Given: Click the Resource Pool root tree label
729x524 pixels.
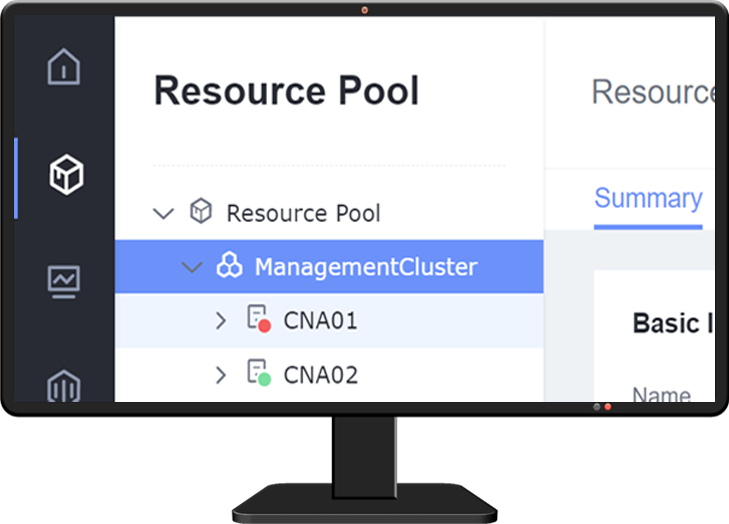Looking at the screenshot, I should click(x=303, y=213).
